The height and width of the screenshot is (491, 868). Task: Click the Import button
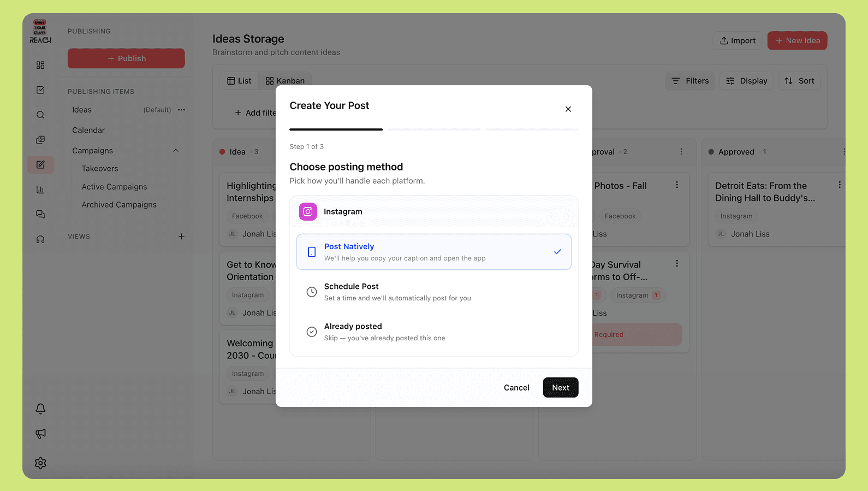[738, 40]
